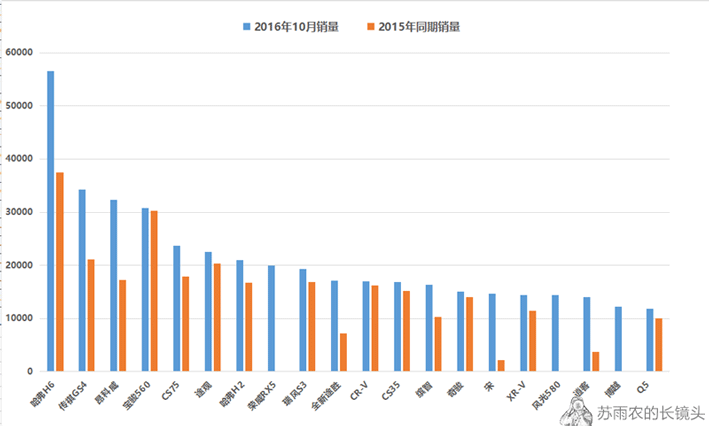Click the 60000 y-axis label
This screenshot has width=709, height=426.
coord(19,52)
